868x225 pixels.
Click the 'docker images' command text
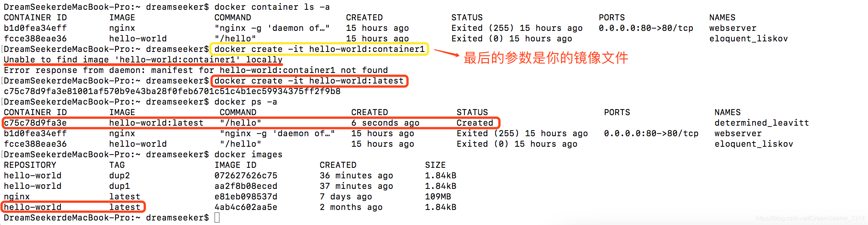(248, 155)
